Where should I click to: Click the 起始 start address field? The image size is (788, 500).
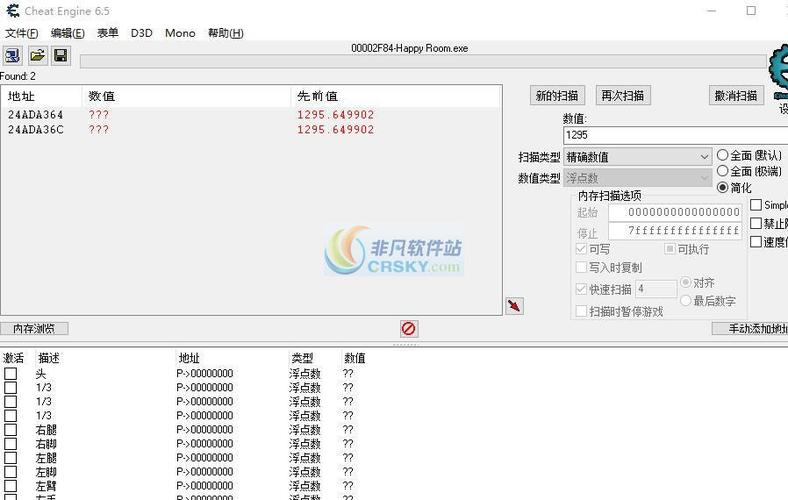[x=675, y=212]
